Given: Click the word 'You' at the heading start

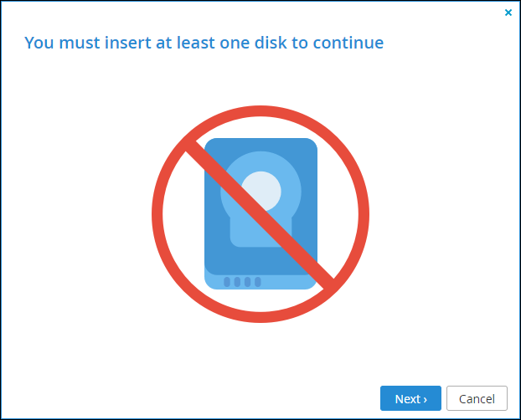Looking at the screenshot, I should point(39,43).
